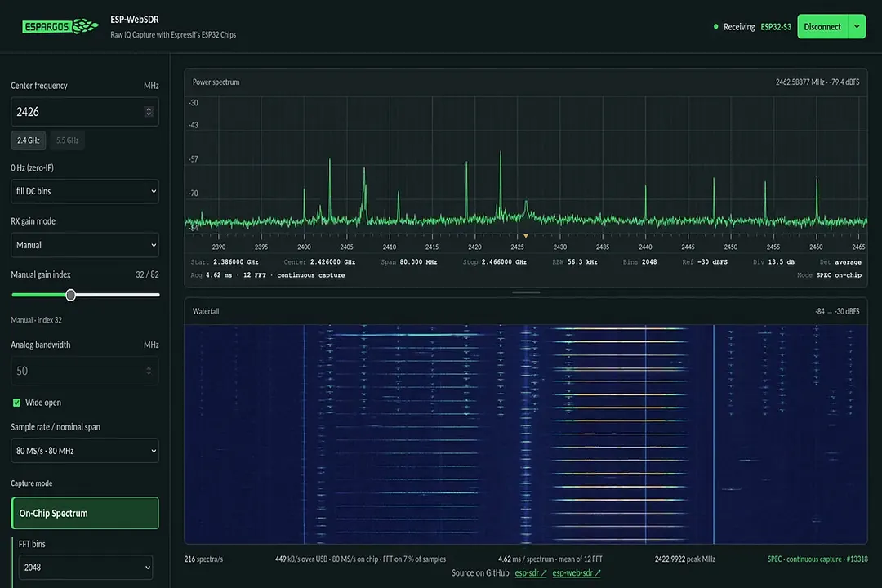Click the Disconnect button

(x=822, y=26)
